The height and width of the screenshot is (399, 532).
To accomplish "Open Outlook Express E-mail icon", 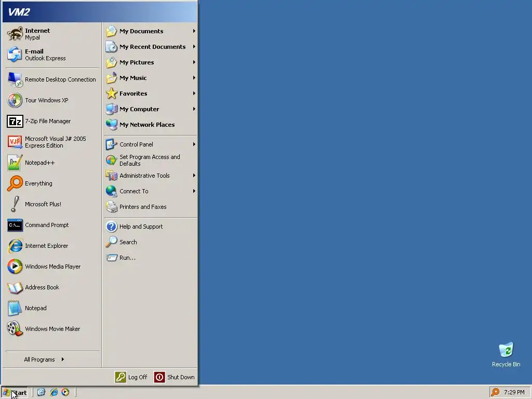I will 15,55.
